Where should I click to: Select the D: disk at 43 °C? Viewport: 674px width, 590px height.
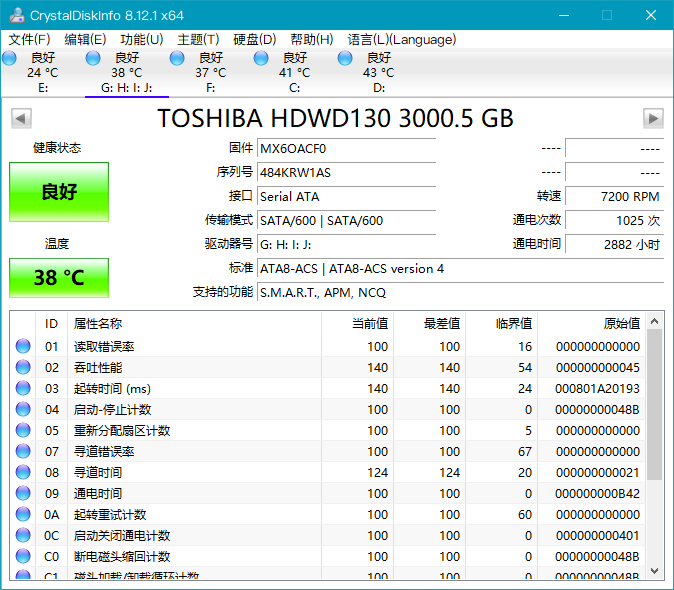[378, 73]
